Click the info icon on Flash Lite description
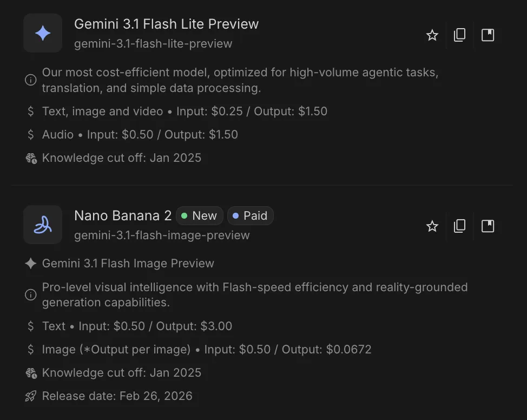Image resolution: width=527 pixels, height=420 pixels. [31, 80]
